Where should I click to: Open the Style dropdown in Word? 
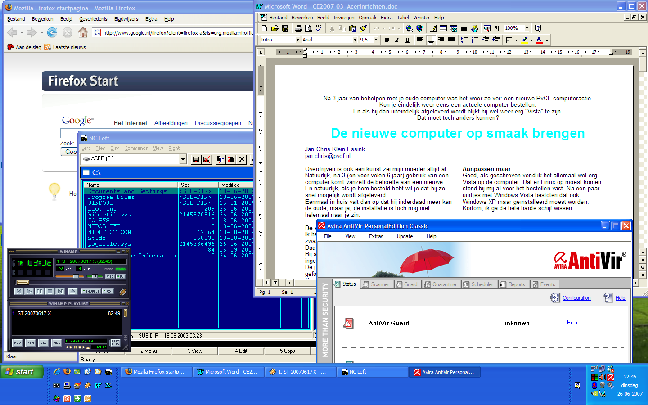(x=298, y=40)
